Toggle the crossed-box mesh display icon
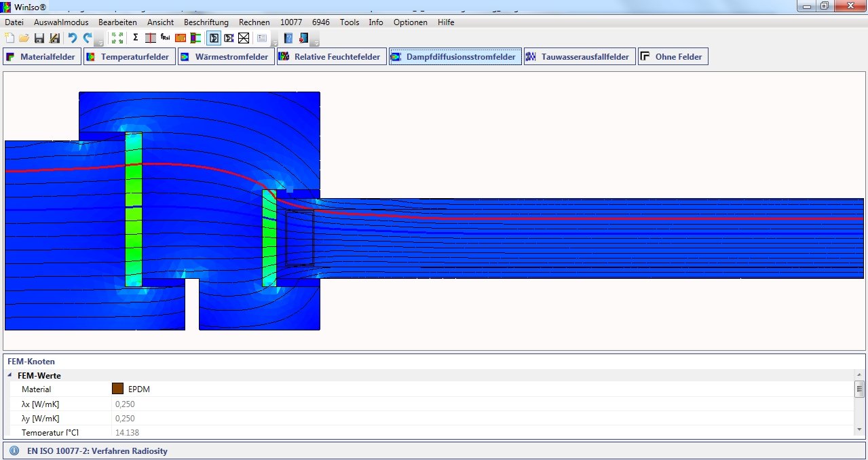This screenshot has height=460, width=868. (x=244, y=38)
